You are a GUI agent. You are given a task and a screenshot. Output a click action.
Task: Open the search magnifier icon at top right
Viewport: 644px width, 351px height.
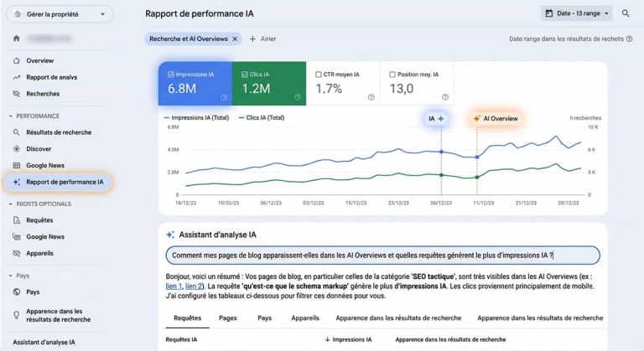coord(625,13)
